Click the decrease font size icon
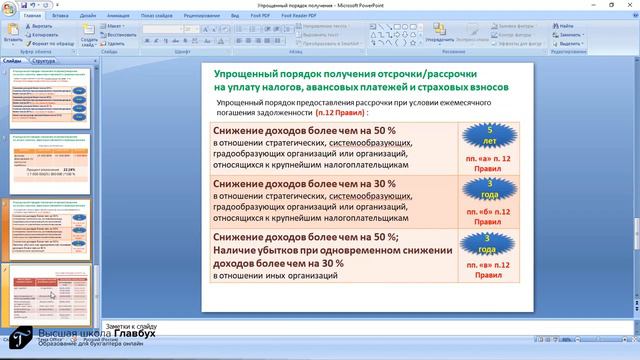 pos(215,29)
